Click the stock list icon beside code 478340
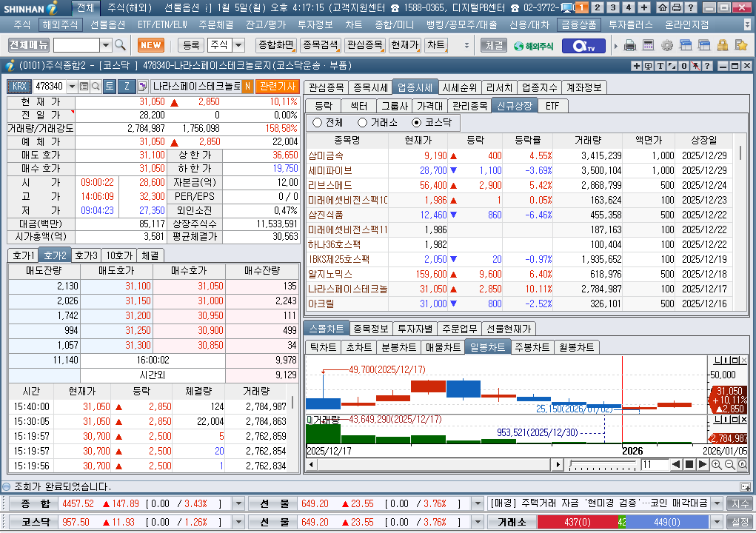 tap(84, 87)
